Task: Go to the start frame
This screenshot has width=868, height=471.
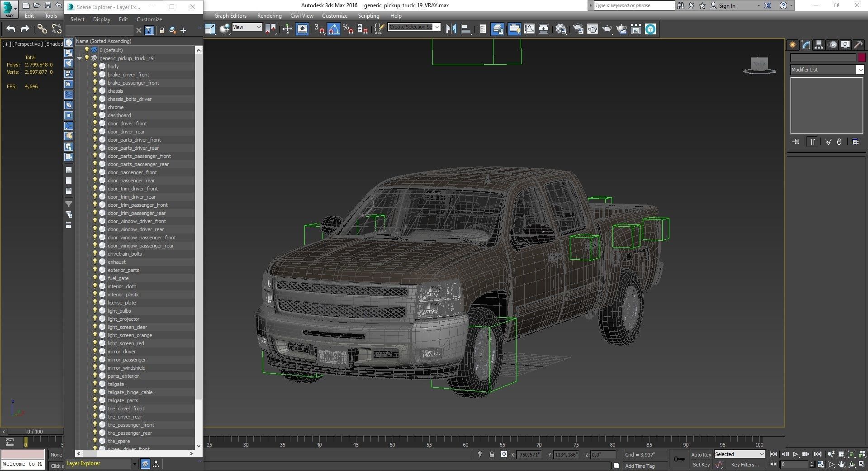Action: pos(773,454)
